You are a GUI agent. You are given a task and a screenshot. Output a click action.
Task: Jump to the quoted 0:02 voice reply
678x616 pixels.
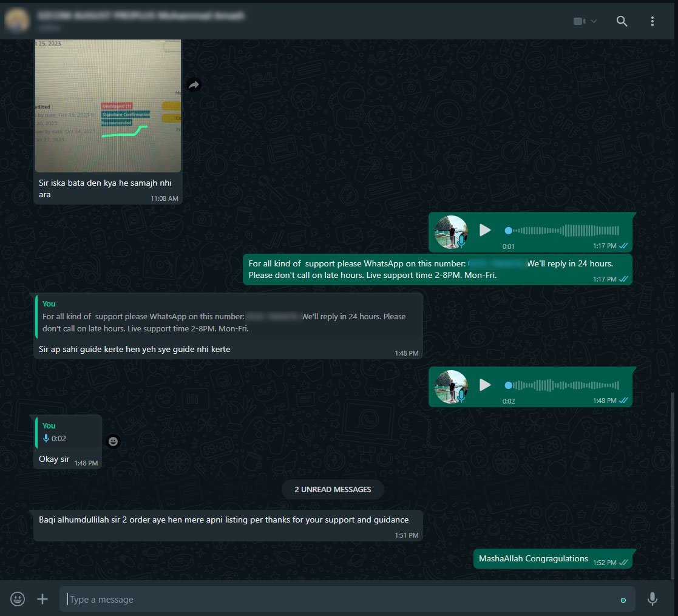tap(68, 432)
